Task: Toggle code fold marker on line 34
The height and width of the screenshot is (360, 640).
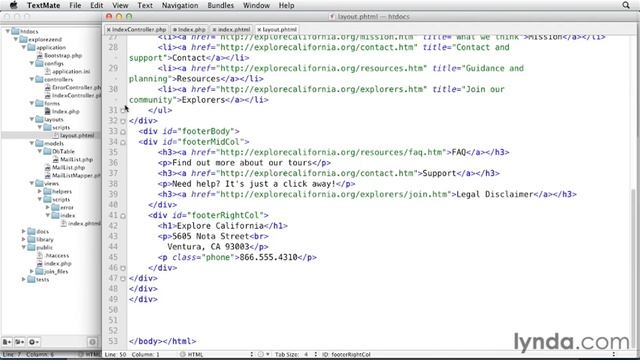Action: pyautogui.click(x=123, y=142)
